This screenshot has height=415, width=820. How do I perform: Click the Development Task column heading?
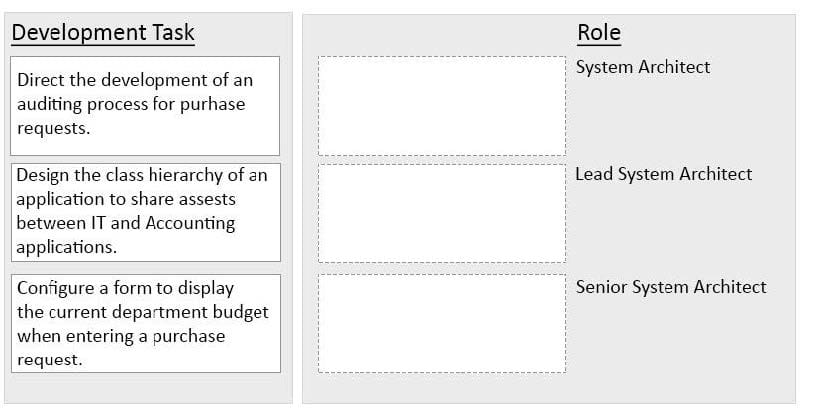click(x=103, y=33)
